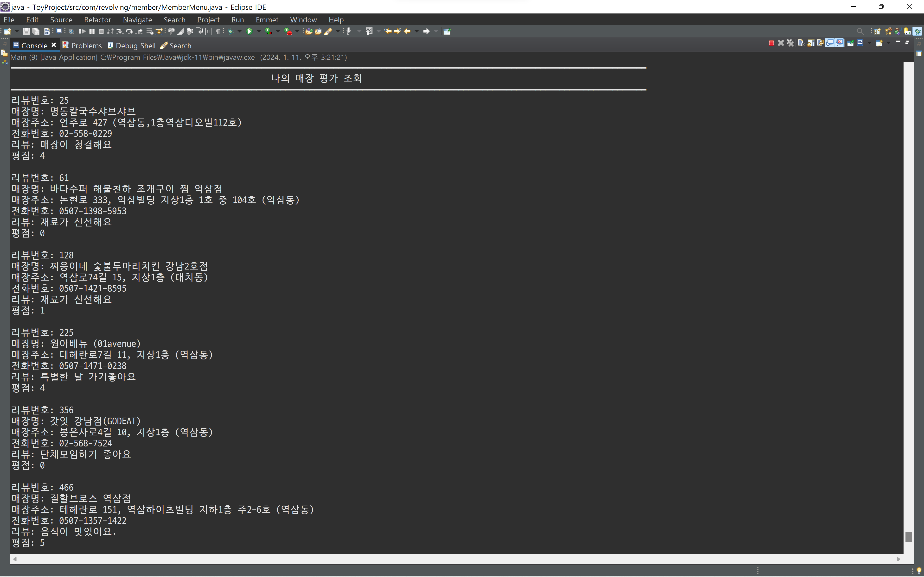Click Open Perspective icon

pyautogui.click(x=877, y=31)
